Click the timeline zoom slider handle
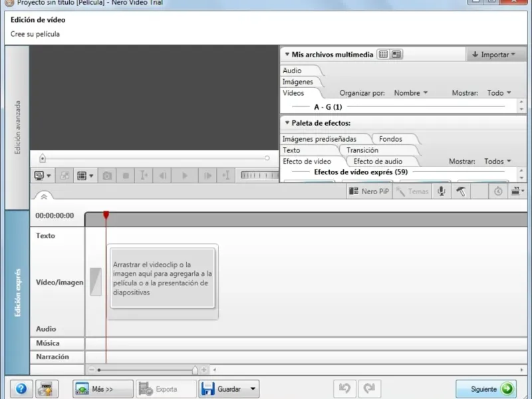 point(195,370)
